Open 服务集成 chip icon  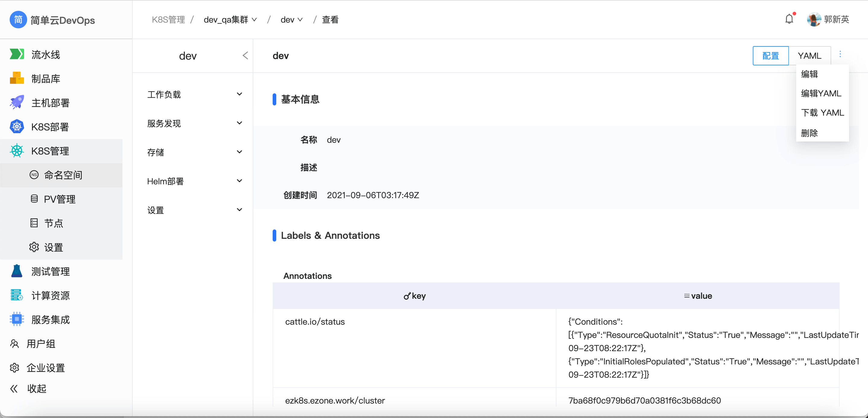17,319
